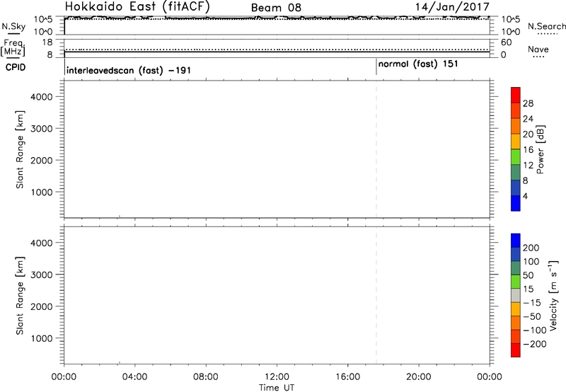Click the Nave legend label
Screen dimensions: 566x392
[x=538, y=50]
